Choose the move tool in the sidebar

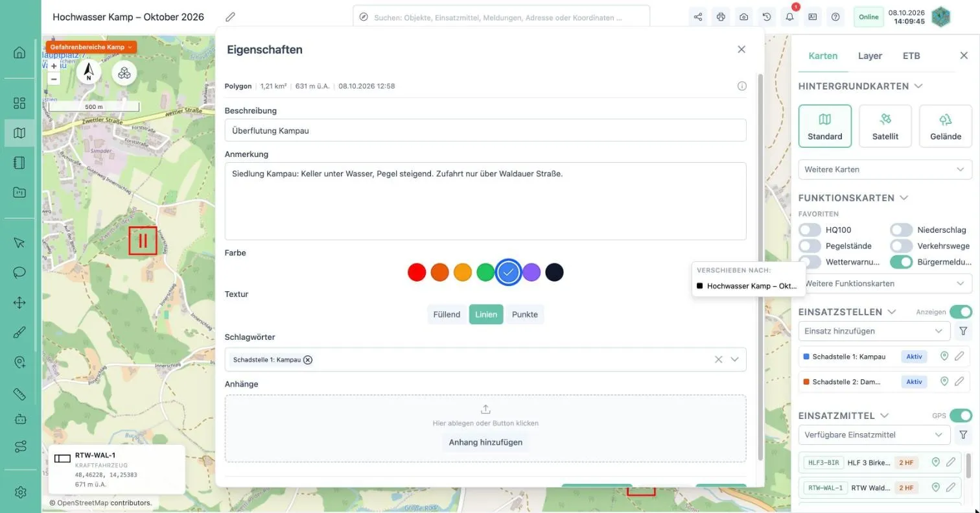tap(19, 302)
